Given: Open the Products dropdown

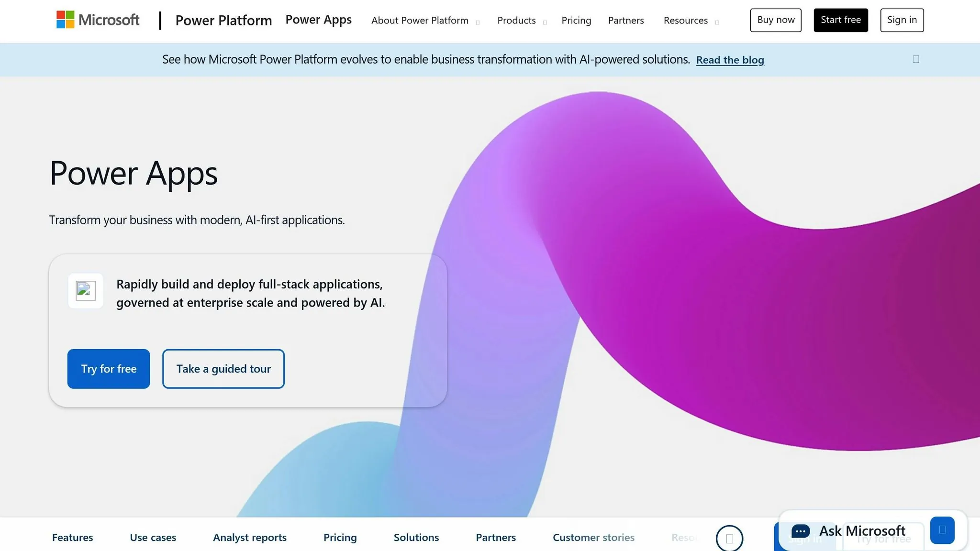Looking at the screenshot, I should coord(516,20).
